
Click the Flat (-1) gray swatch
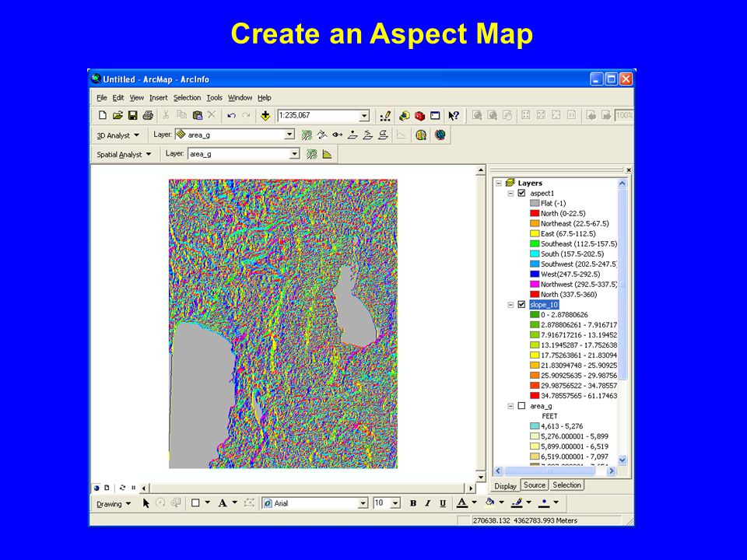click(x=535, y=203)
